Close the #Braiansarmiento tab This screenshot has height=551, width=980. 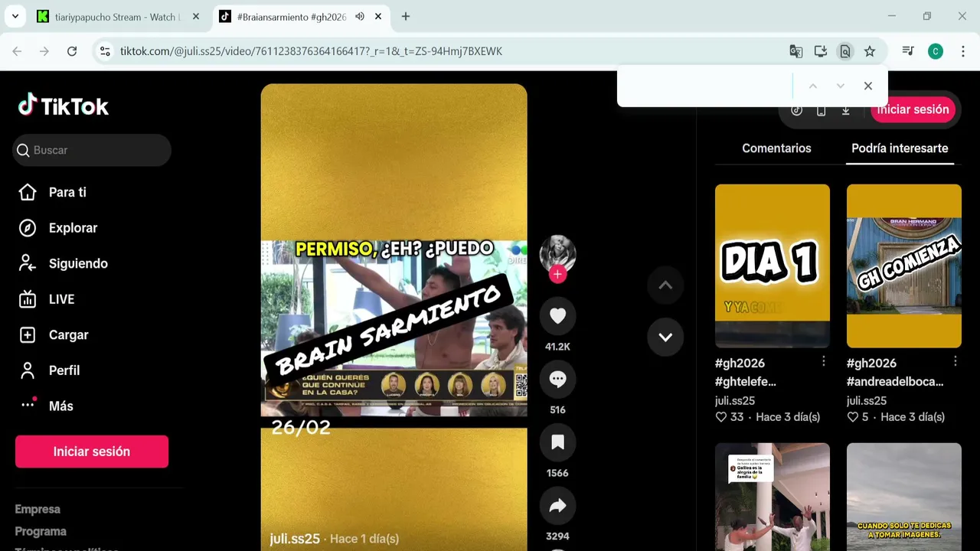(378, 16)
